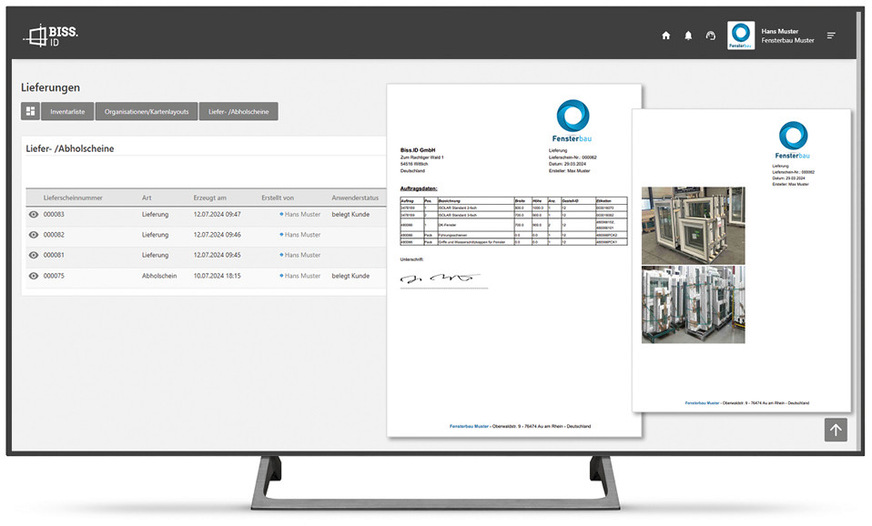The width and height of the screenshot is (872, 526).
Task: Go to the home icon
Action: point(666,36)
